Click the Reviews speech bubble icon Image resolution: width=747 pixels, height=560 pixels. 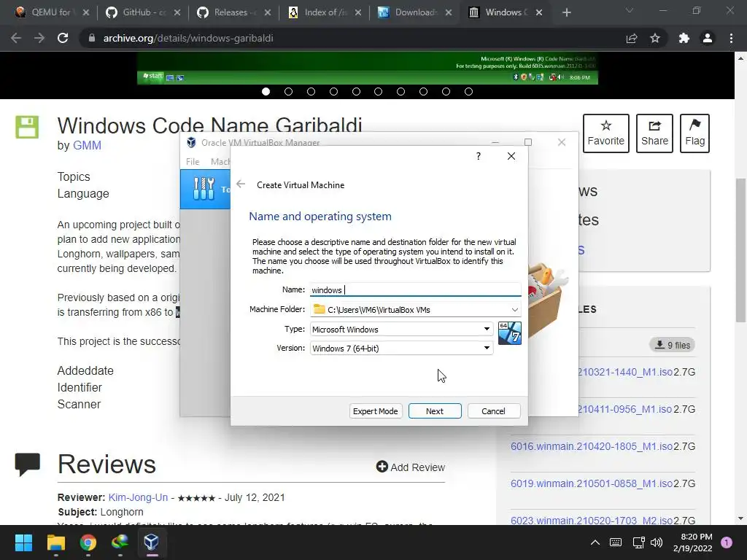(27, 464)
